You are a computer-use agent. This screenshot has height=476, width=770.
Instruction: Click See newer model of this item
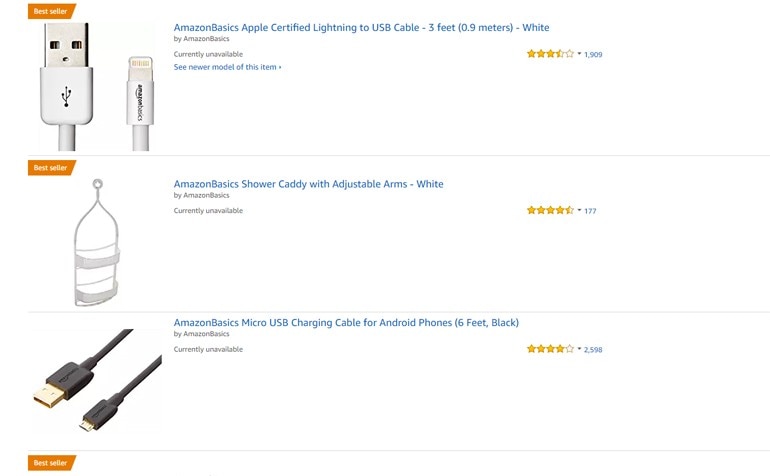(x=227, y=67)
